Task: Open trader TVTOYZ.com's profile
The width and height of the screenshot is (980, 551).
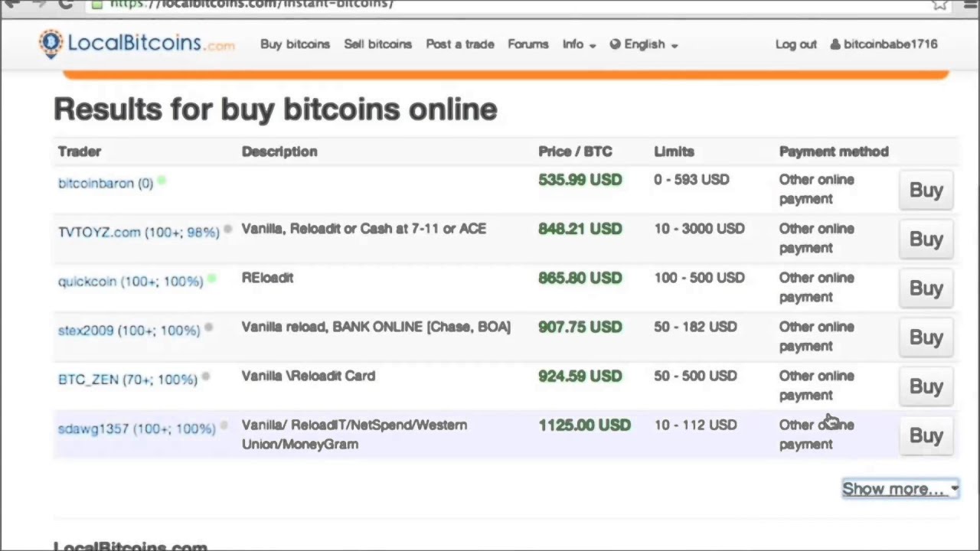Action: [x=139, y=233]
